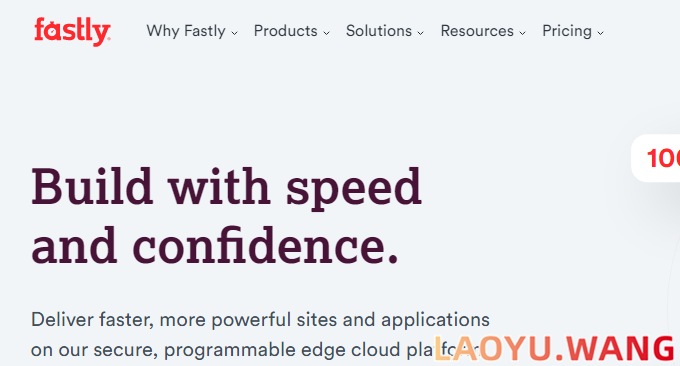680x366 pixels.
Task: Expand the chevron next to Products
Action: click(327, 33)
